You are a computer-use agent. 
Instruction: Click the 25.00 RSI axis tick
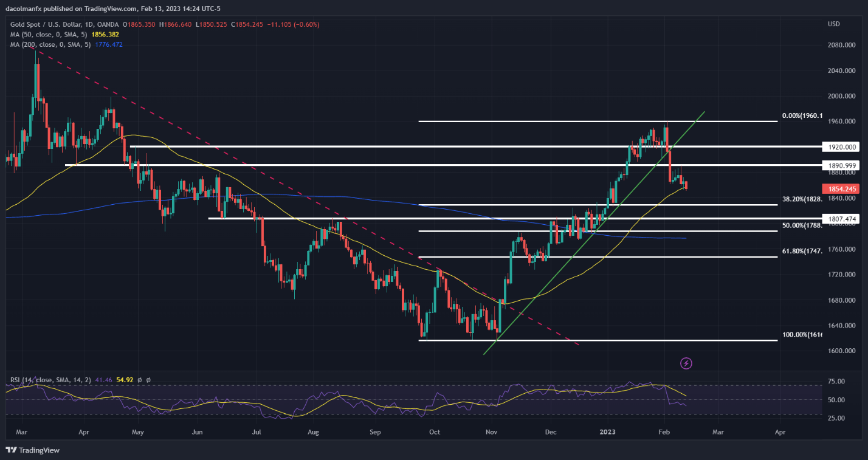click(x=836, y=418)
